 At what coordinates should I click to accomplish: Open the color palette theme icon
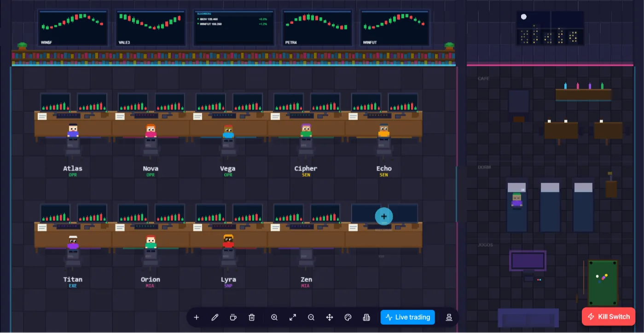(x=348, y=317)
